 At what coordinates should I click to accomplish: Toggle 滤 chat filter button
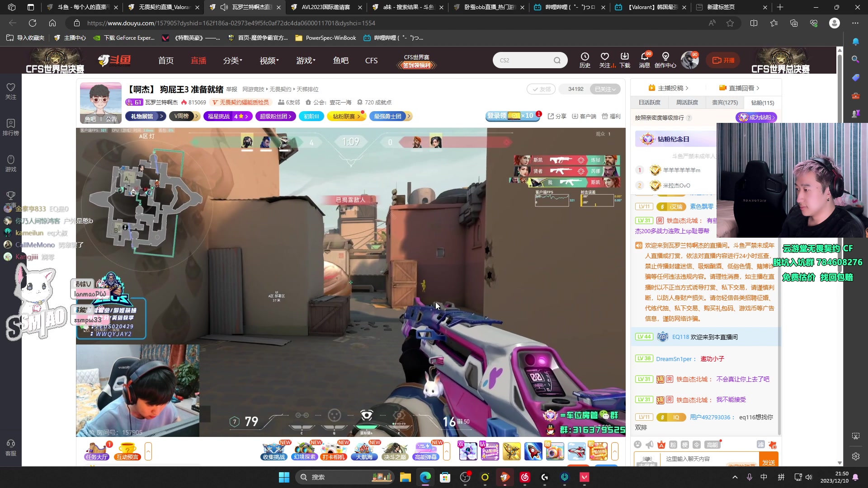click(761, 445)
